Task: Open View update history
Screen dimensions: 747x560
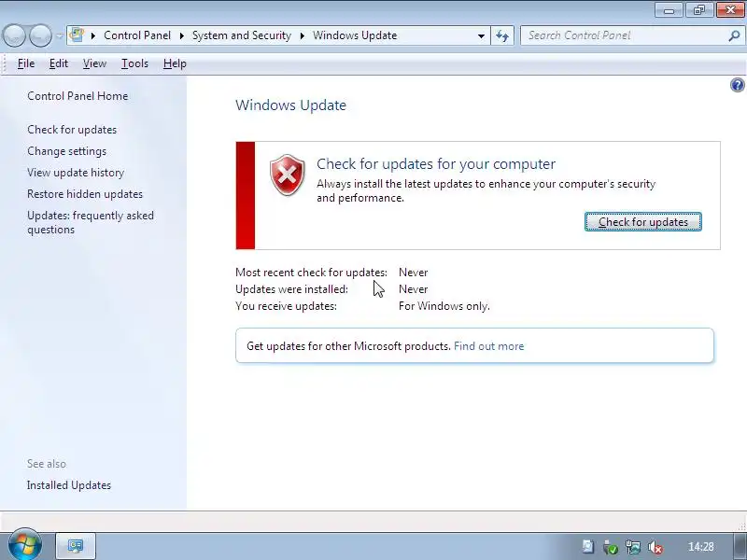Action: 76,173
